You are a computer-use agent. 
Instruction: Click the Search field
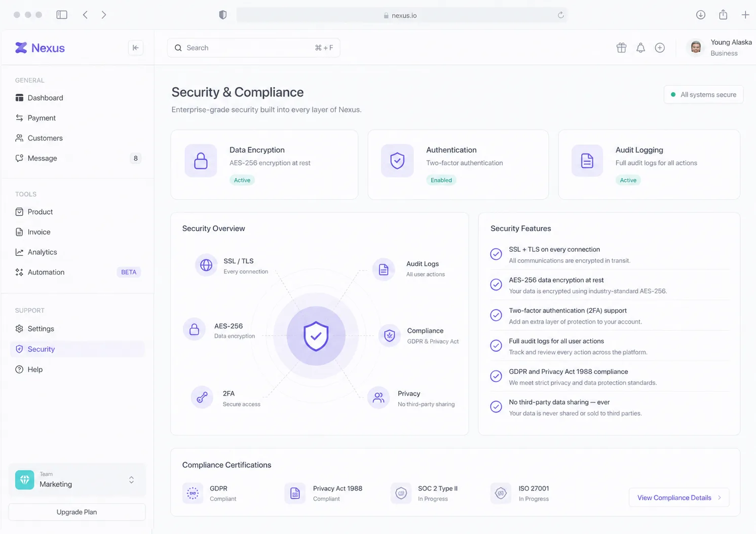point(254,48)
